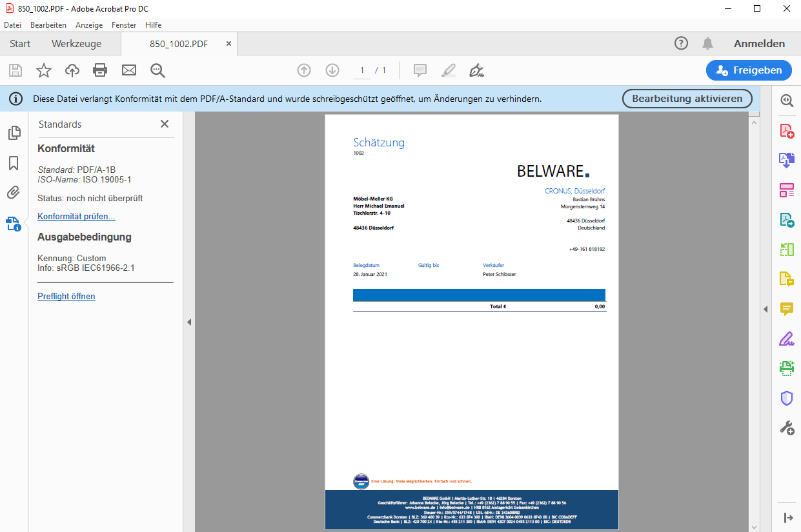Click the Adobe Acrobat title bar icon
Screen dimensions: 801x532
pyautogui.click(x=10, y=8)
